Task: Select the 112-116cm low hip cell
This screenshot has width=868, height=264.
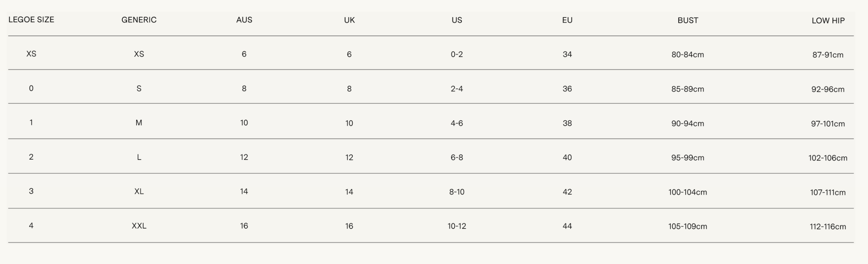Action: 828,227
